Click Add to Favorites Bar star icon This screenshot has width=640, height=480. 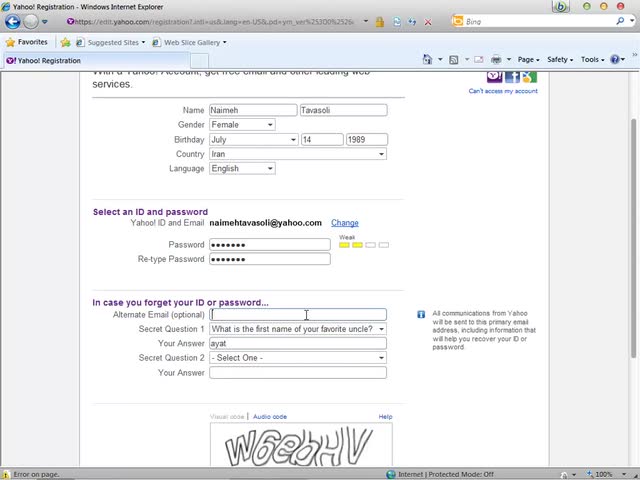(x=65, y=42)
